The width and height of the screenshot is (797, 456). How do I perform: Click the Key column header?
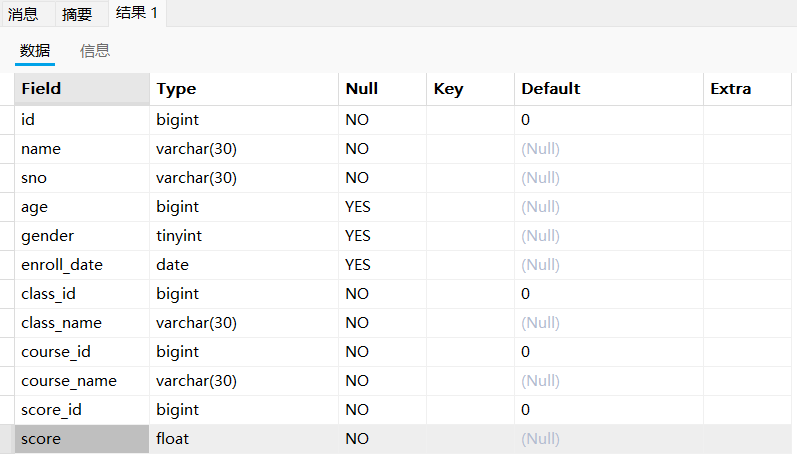[x=470, y=89]
